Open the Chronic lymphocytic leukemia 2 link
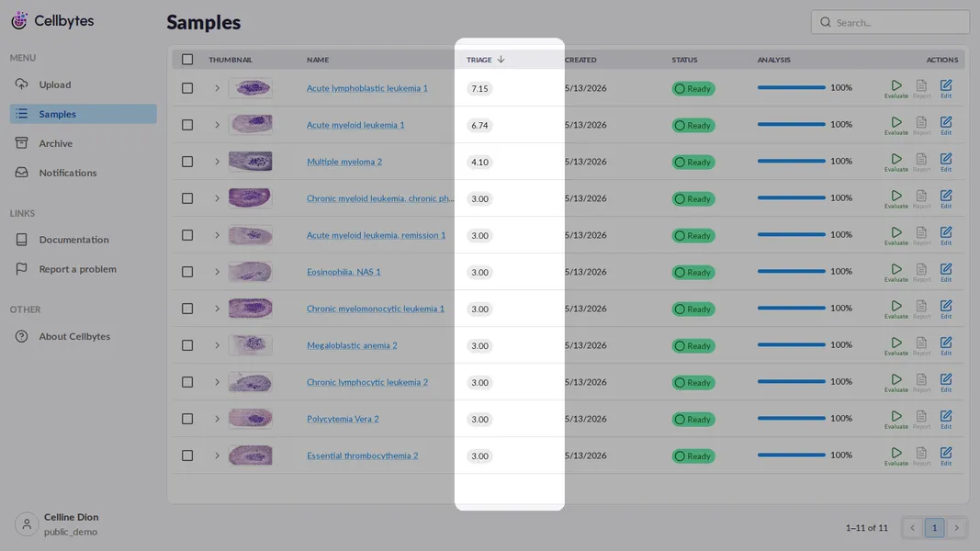Viewport: 980px width, 551px height. 367,382
